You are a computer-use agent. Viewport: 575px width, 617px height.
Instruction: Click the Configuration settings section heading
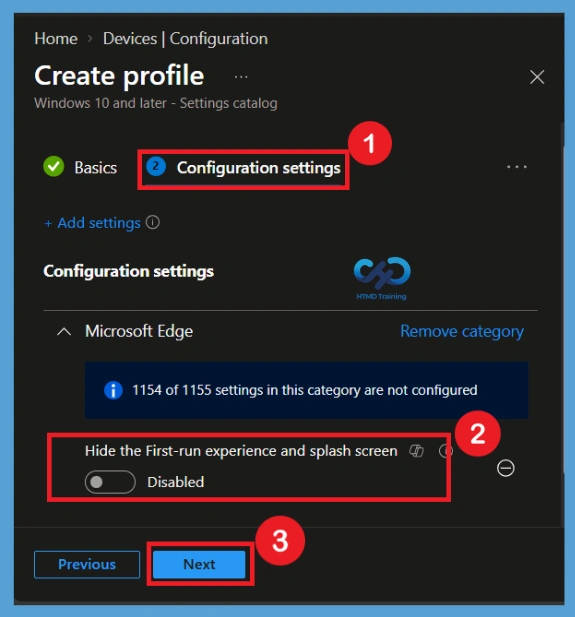click(129, 272)
